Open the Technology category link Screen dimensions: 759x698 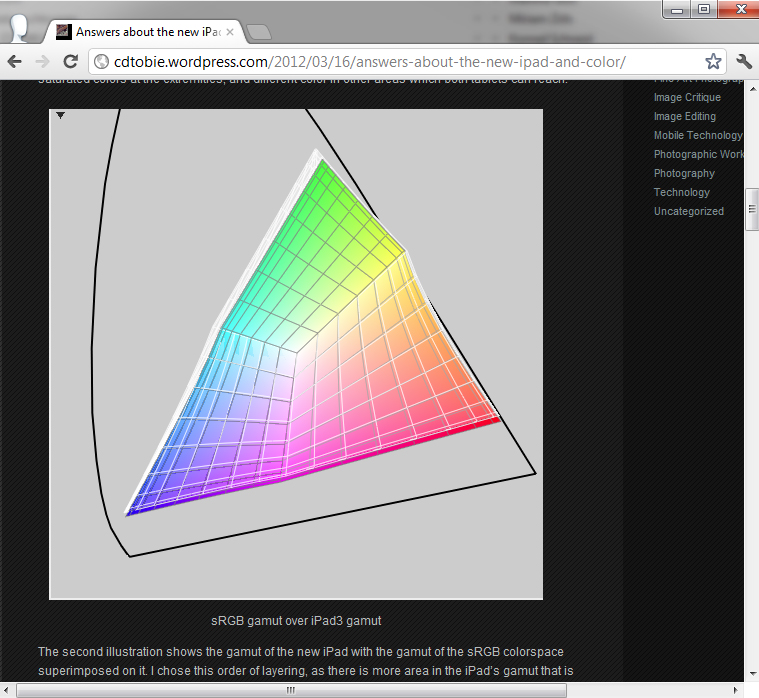coord(682,192)
